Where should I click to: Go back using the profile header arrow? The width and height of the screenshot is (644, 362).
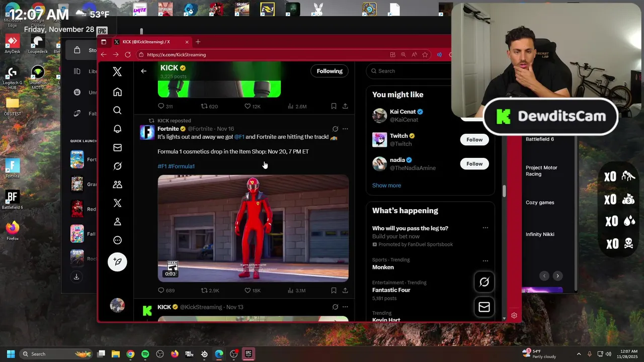[x=143, y=71]
